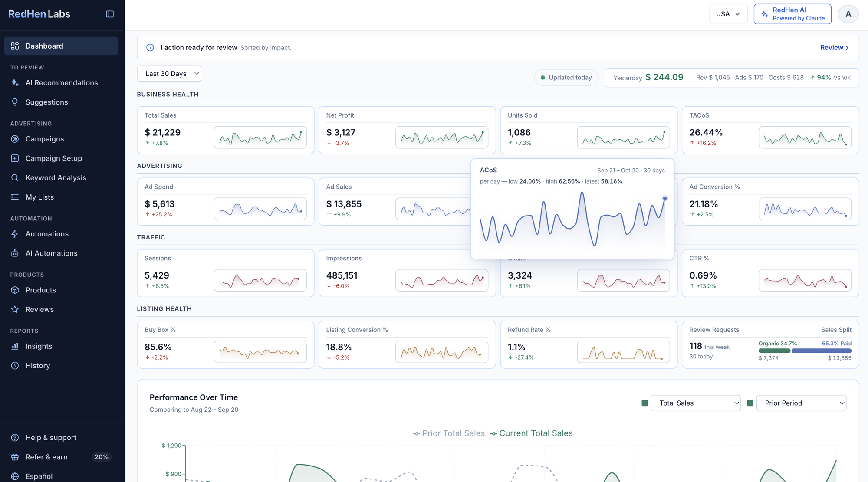
Task: Open the Last 30 Days range dropdown
Action: [x=169, y=74]
